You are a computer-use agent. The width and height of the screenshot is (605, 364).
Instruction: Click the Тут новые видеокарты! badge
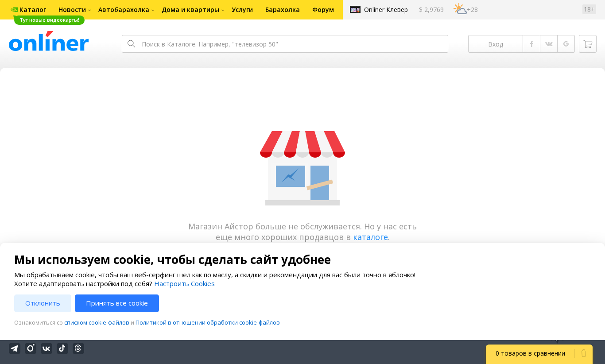coord(49,20)
